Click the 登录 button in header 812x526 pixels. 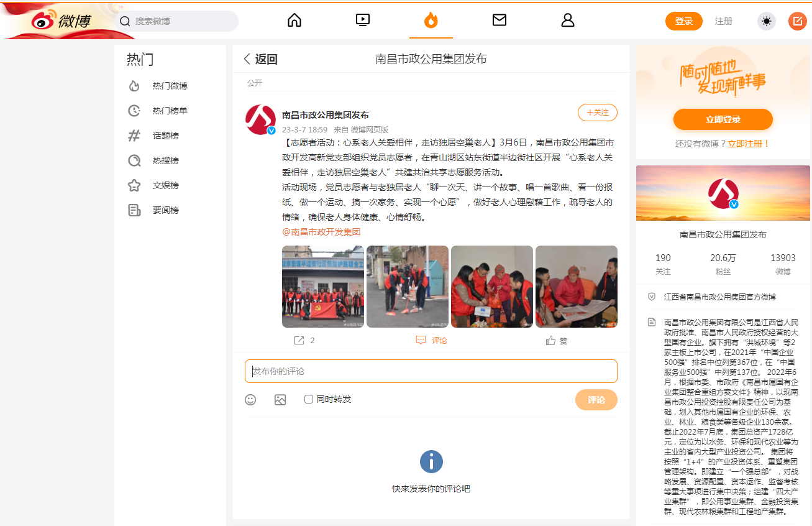pos(684,21)
